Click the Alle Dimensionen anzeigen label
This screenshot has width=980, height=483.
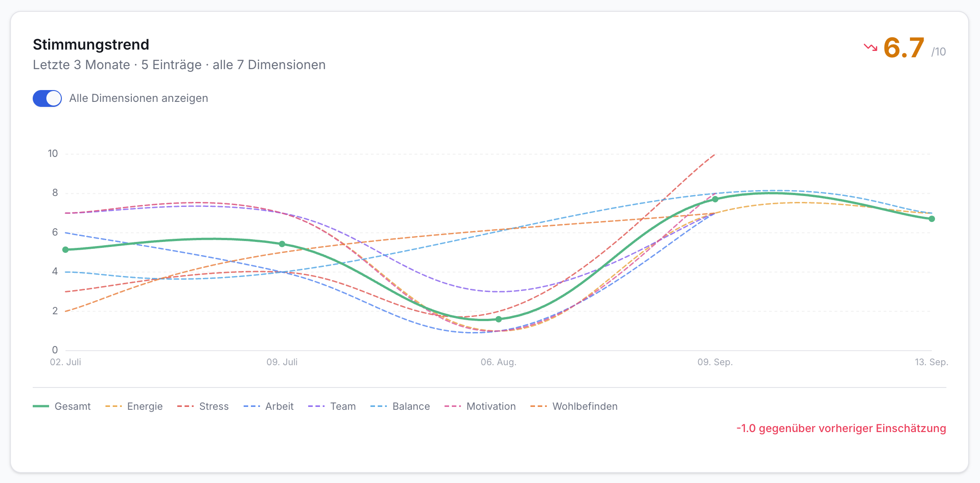tap(139, 98)
